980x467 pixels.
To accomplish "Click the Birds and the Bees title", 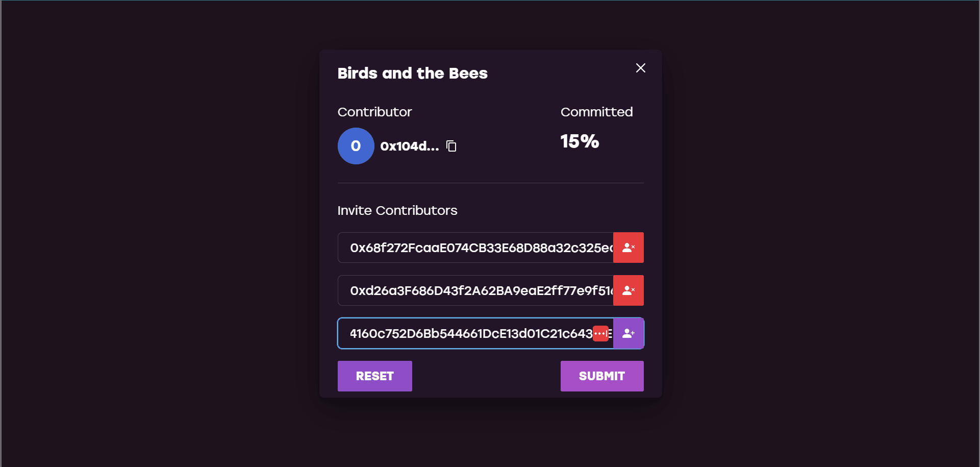I will (x=412, y=73).
